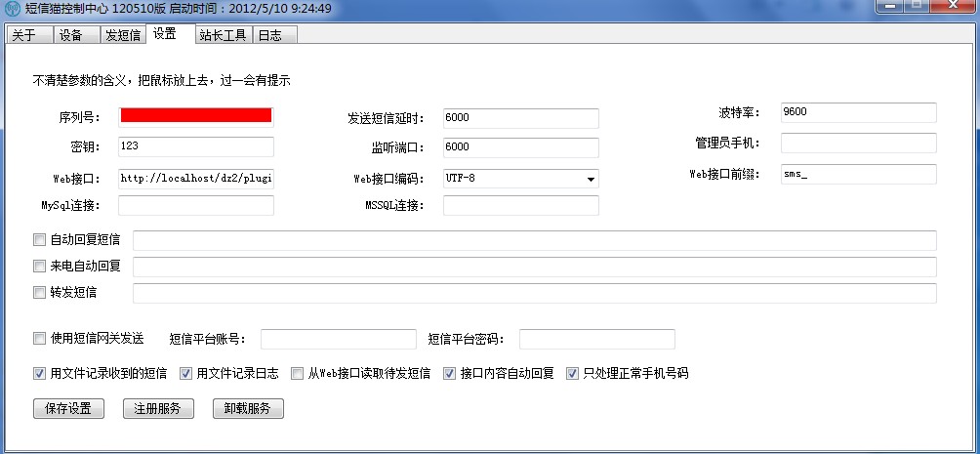Screen dimensions: 980x454
Task: Click the 监听端口 field
Action: pos(520,147)
